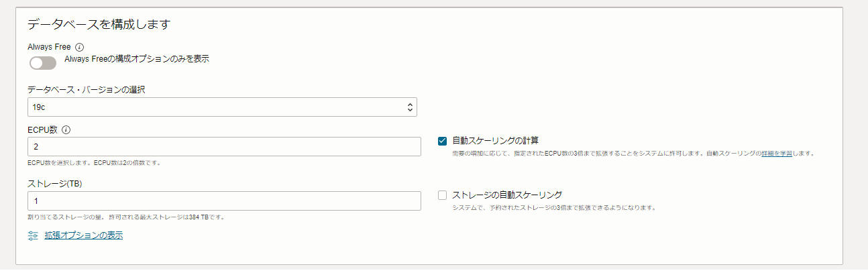Click the up-down arrows on version selector
This screenshot has width=868, height=271.
coord(410,107)
